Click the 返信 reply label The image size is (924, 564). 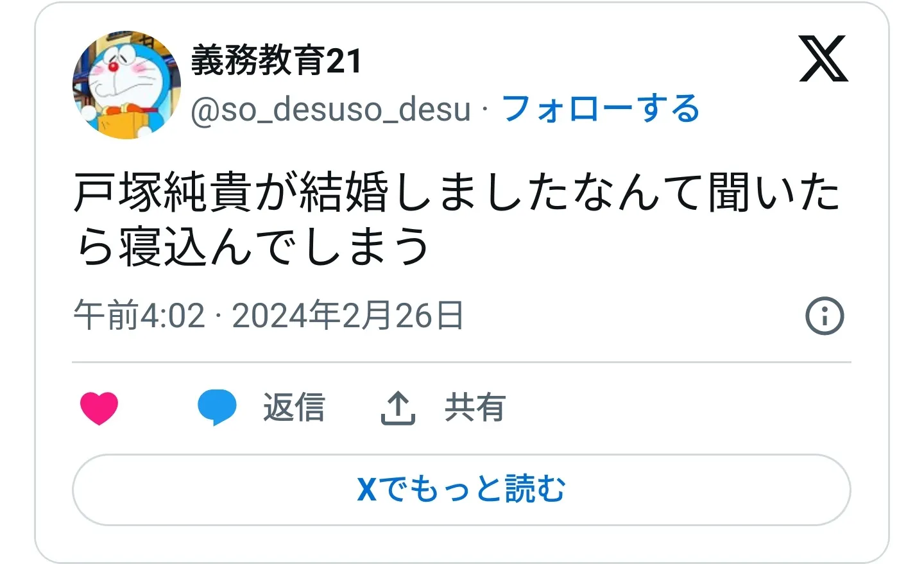pos(295,407)
